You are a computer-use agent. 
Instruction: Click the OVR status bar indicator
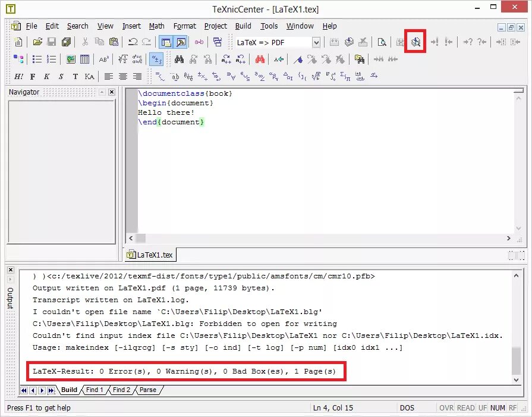446,408
